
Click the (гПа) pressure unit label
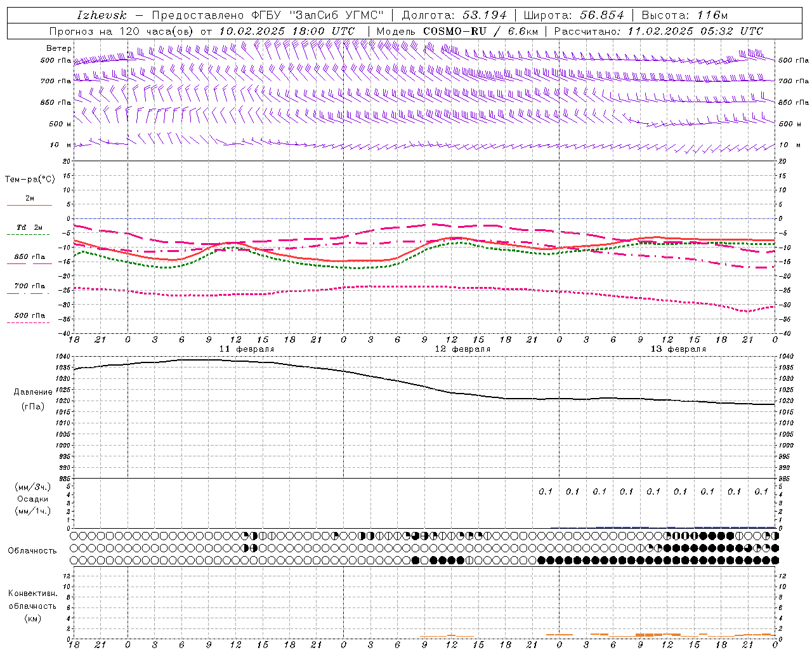[33, 406]
